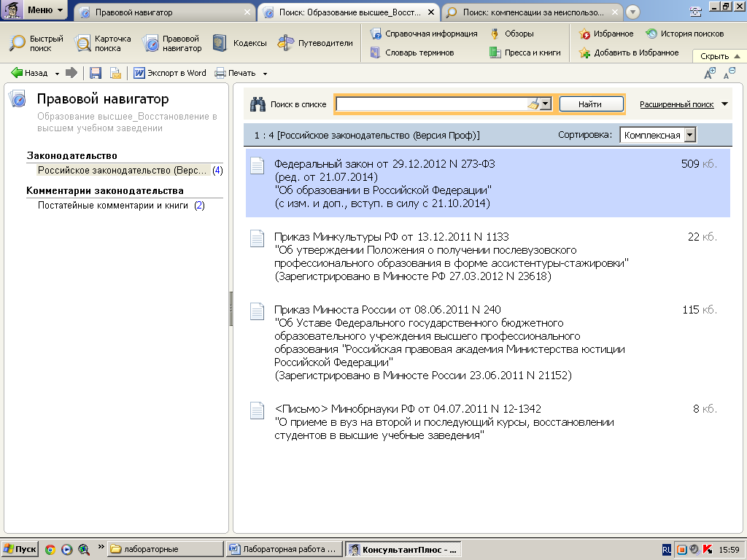Close the Поиск: компенсации tab
The image size is (747, 560).
615,12
